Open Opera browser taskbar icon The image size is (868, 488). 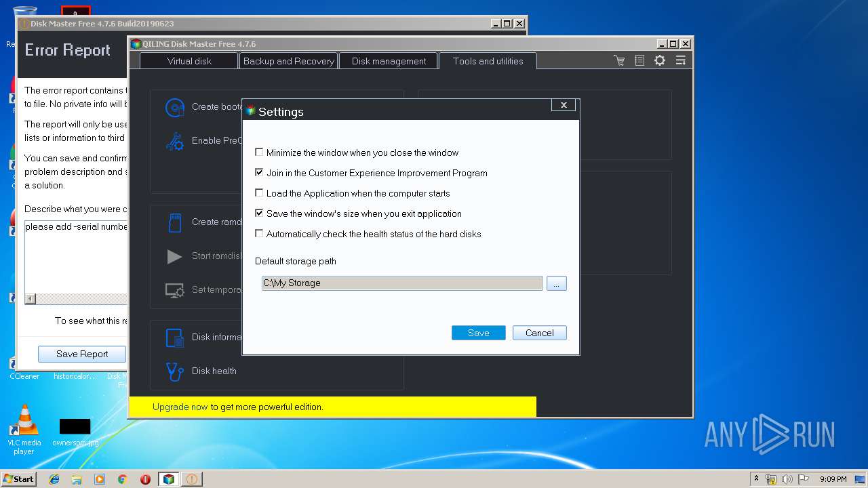pos(145,479)
